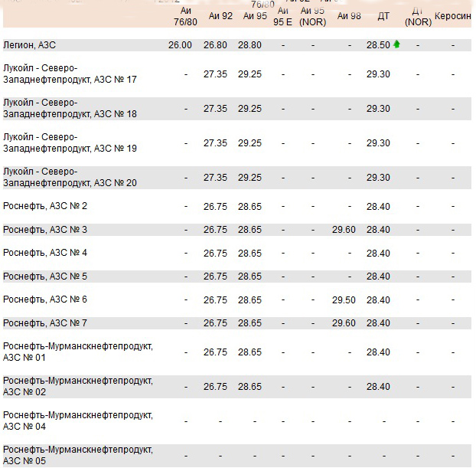Image resolution: width=476 pixels, height=468 pixels.
Task: Click Лукойл - Северо-Западнефтепродукт, АЗС № 20
Action: [70, 177]
